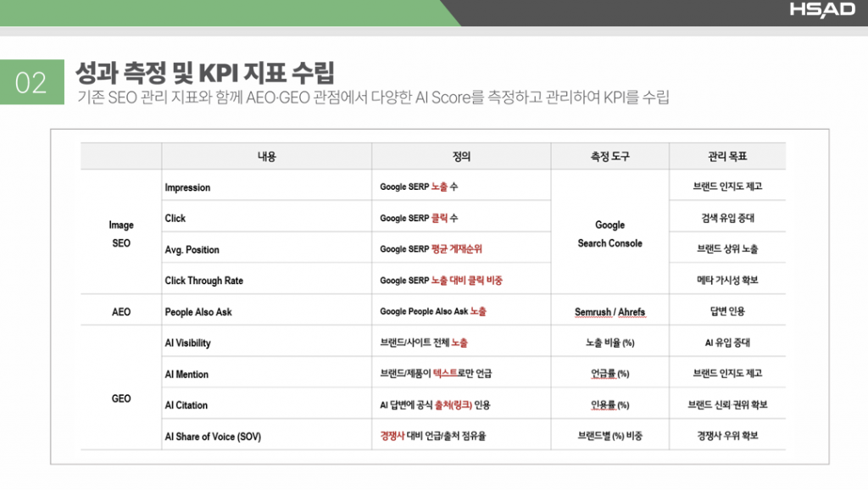Click the '노출 비율 (%)' cell
Viewport: 868px width, 490px height.
coord(610,342)
